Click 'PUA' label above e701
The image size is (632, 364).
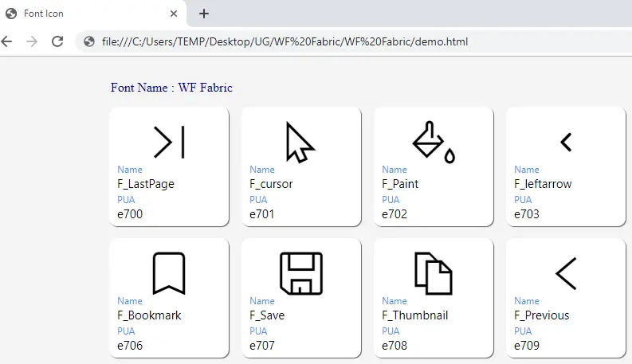pos(258,200)
